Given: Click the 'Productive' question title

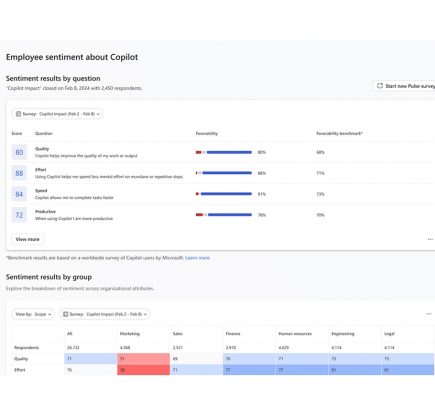Looking at the screenshot, I should tap(45, 212).
